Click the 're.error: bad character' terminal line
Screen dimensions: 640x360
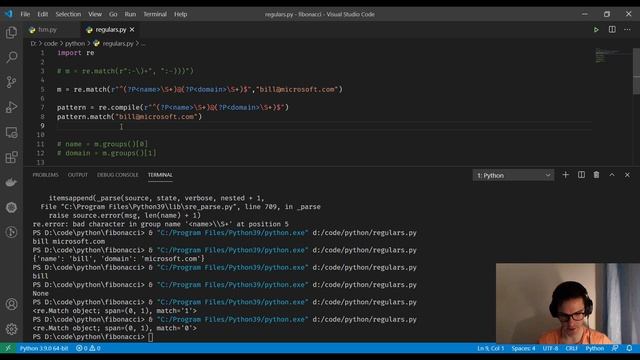click(160, 224)
